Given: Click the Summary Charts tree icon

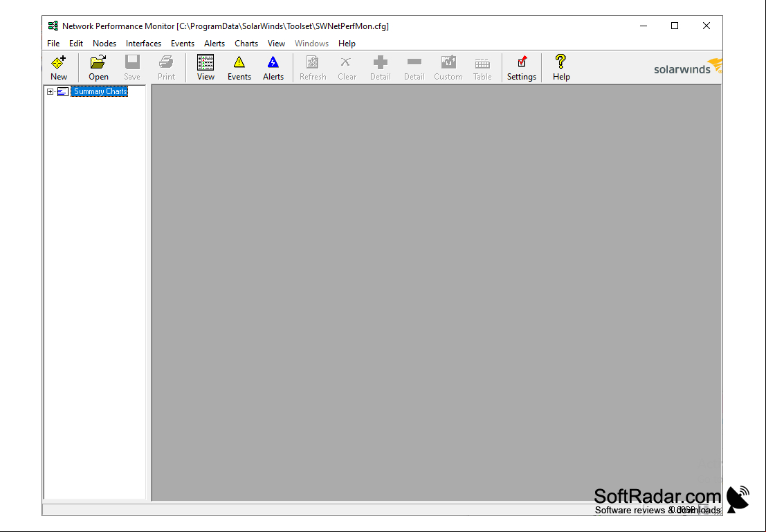Looking at the screenshot, I should click(63, 91).
